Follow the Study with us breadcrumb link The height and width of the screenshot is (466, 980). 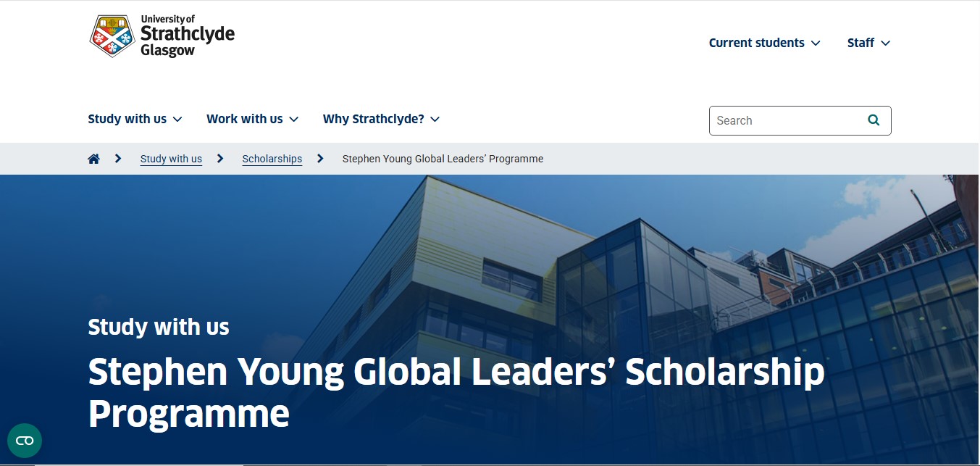[x=171, y=159]
